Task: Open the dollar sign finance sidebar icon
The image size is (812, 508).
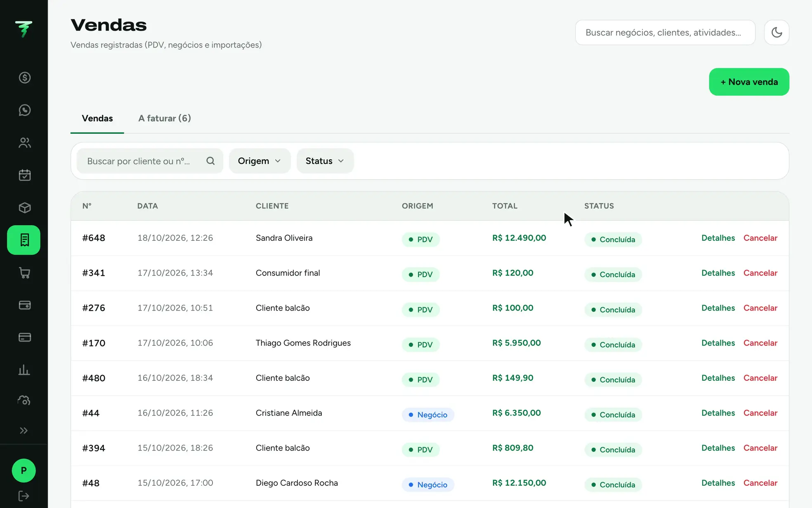Action: click(x=24, y=78)
